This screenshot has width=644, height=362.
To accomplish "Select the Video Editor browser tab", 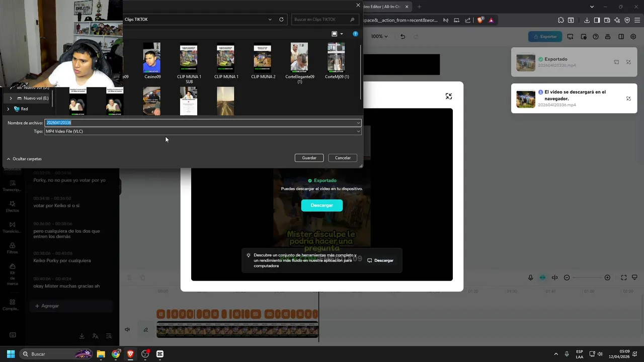I will (385, 7).
